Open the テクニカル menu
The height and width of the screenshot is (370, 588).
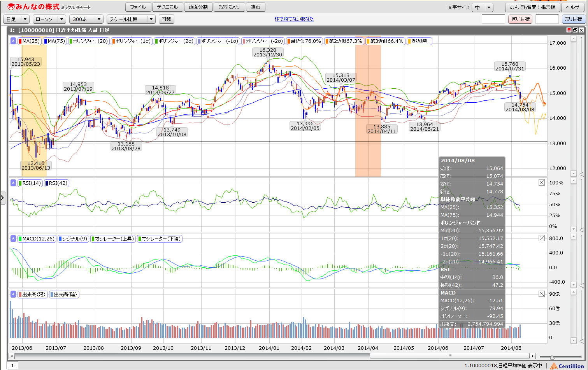167,7
